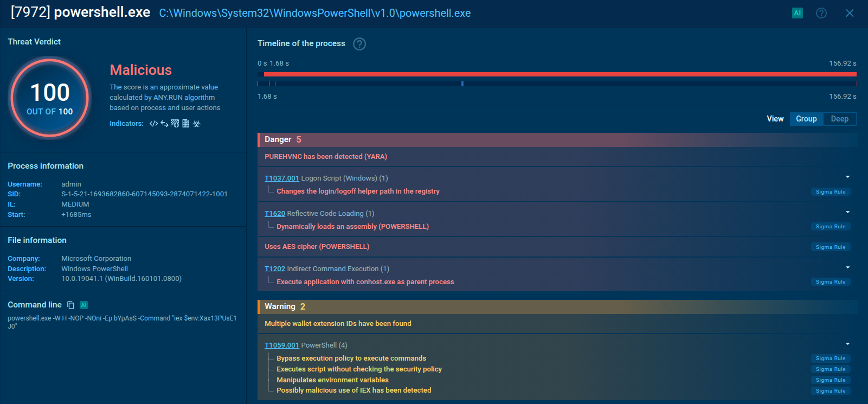Click the network arrows indicator icon
Viewport: 868px width, 404px height.
pyautogui.click(x=164, y=124)
